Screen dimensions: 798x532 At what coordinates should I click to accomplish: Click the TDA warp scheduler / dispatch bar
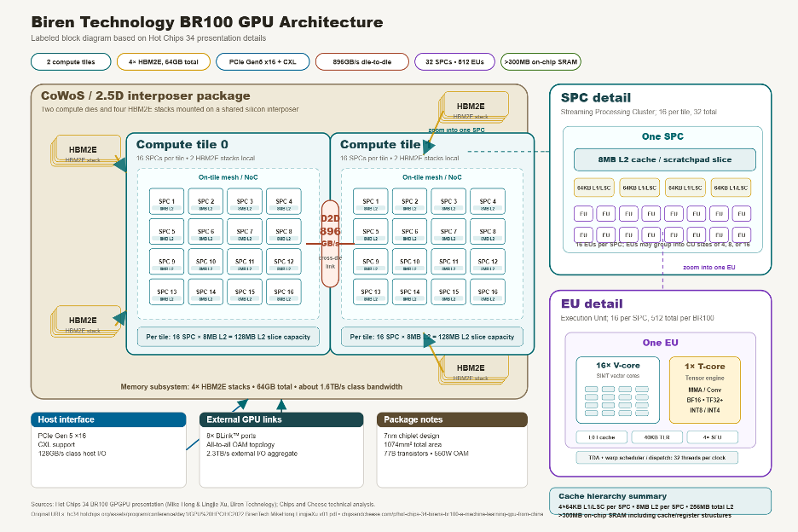[x=656, y=457]
